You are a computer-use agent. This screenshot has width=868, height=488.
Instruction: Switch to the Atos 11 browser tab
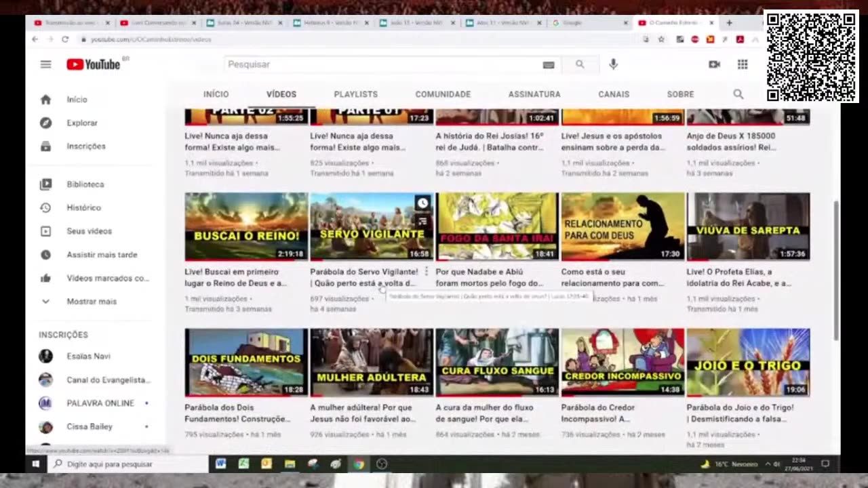tap(503, 23)
